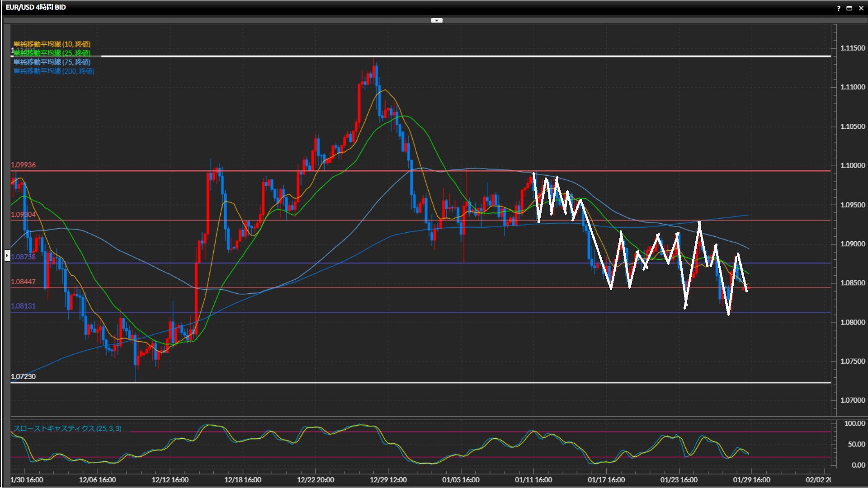Click the 1.10000 price axis tick
This screenshot has height=488, width=868.
852,165
